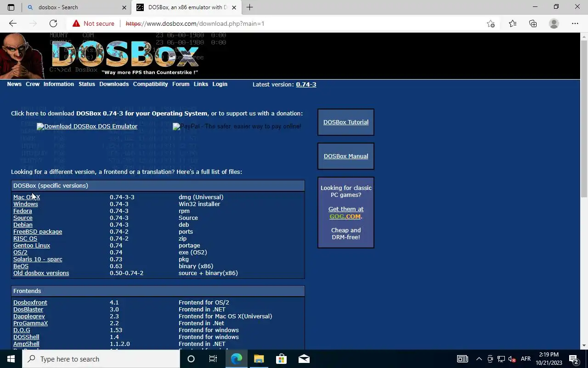Open the FreeBSD package link
This screenshot has height=368, width=588.
coord(38,232)
